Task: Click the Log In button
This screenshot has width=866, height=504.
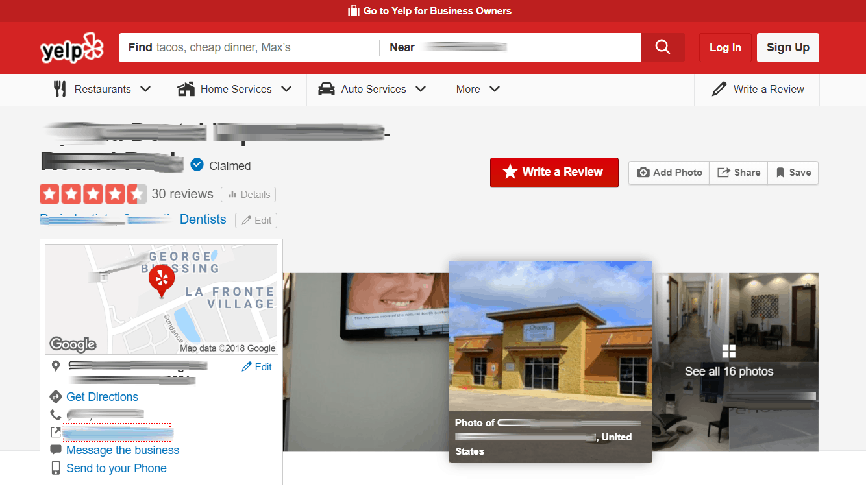Action: [724, 47]
